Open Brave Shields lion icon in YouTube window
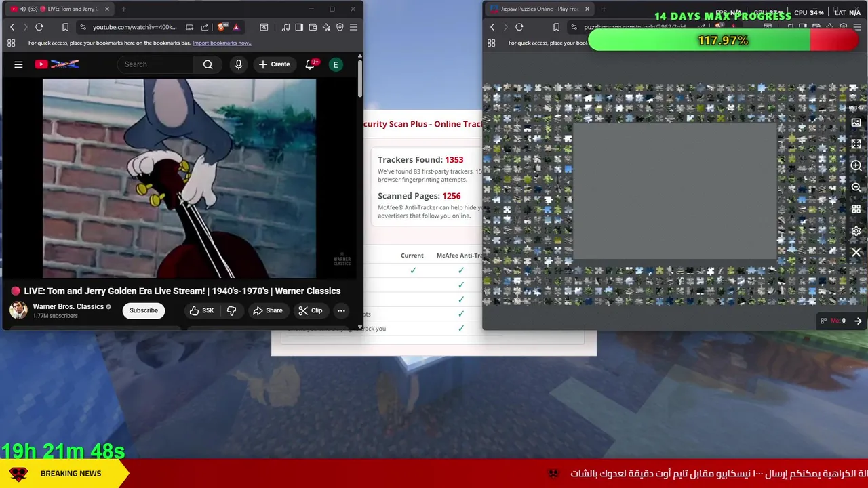 (x=222, y=27)
